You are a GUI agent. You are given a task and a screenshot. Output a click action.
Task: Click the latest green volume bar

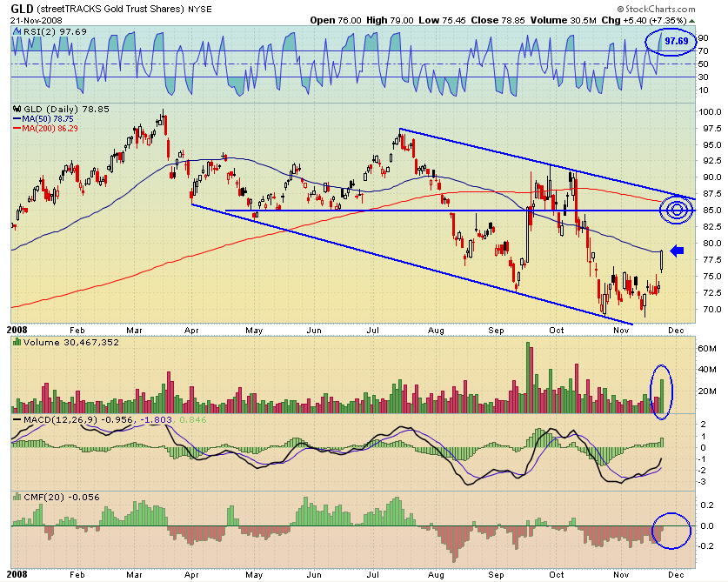pos(662,396)
